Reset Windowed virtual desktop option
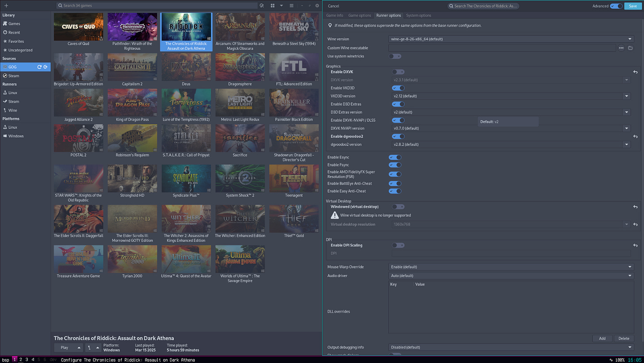Screen dimensions: 644x363 click(x=635, y=207)
